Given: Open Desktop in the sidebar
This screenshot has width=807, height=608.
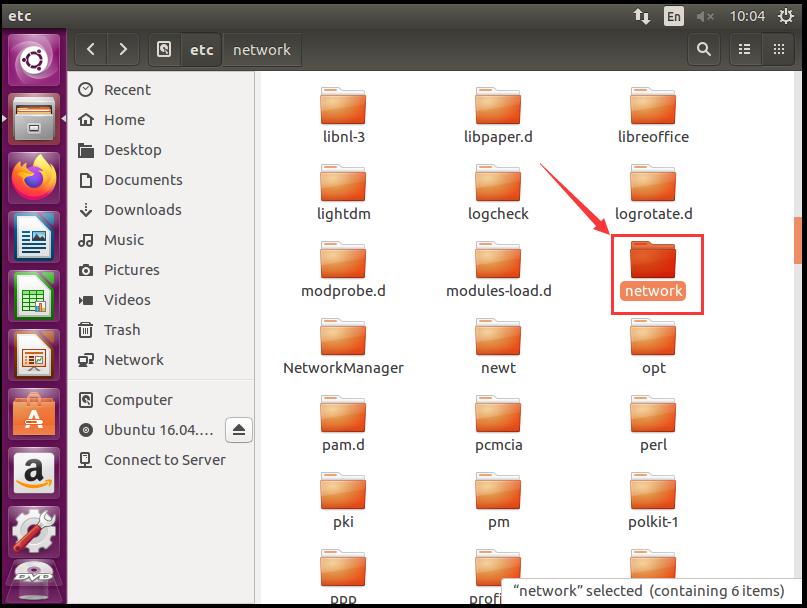Looking at the screenshot, I should [x=161, y=150].
